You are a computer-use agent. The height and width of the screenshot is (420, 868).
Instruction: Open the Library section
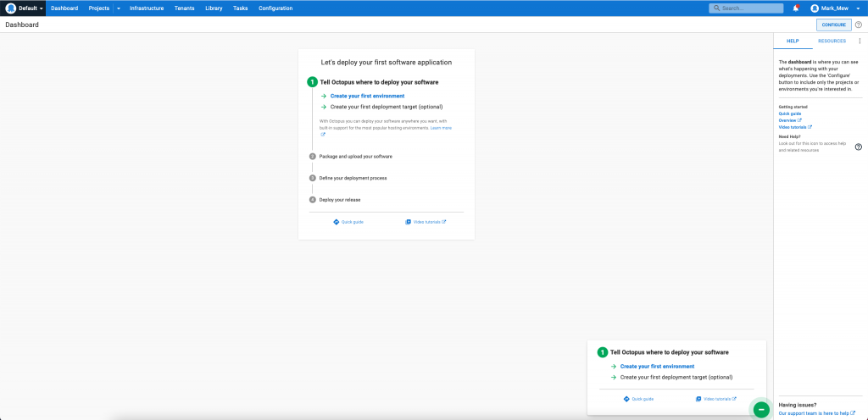click(x=214, y=8)
